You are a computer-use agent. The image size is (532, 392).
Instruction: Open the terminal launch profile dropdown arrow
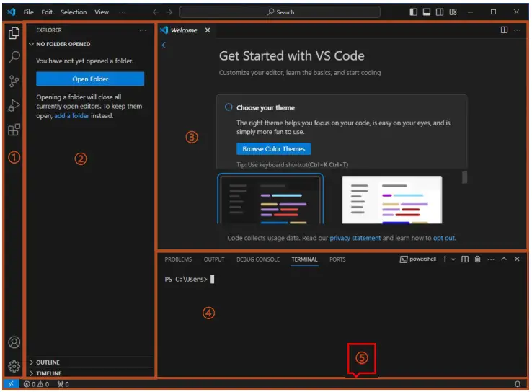pos(453,259)
